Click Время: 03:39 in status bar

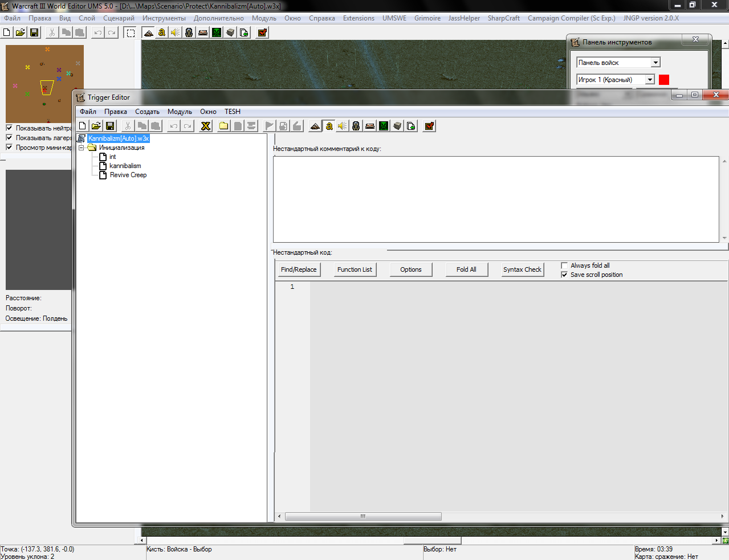[x=654, y=549]
